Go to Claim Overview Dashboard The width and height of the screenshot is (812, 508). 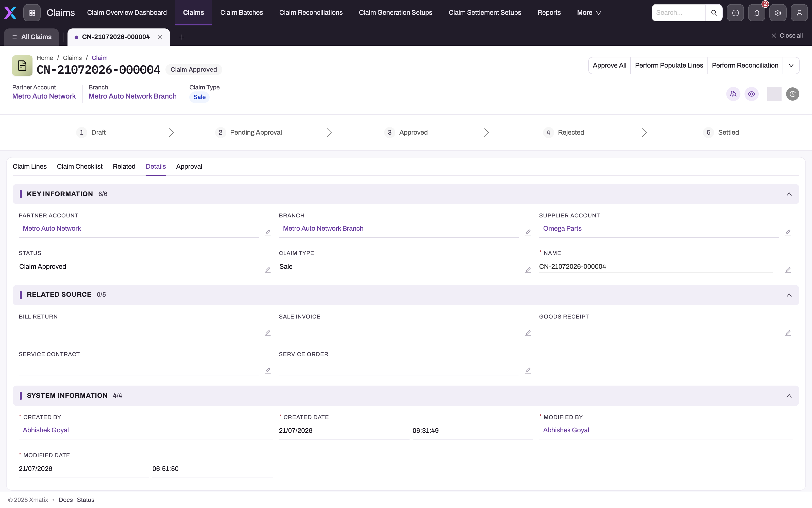[127, 13]
